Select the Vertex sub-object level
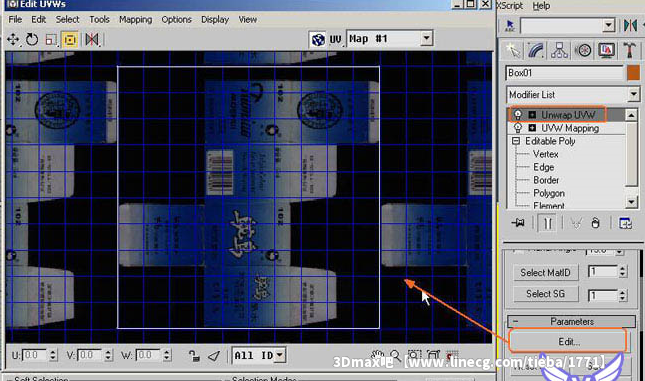Image resolution: width=645 pixels, height=381 pixels. click(545, 154)
